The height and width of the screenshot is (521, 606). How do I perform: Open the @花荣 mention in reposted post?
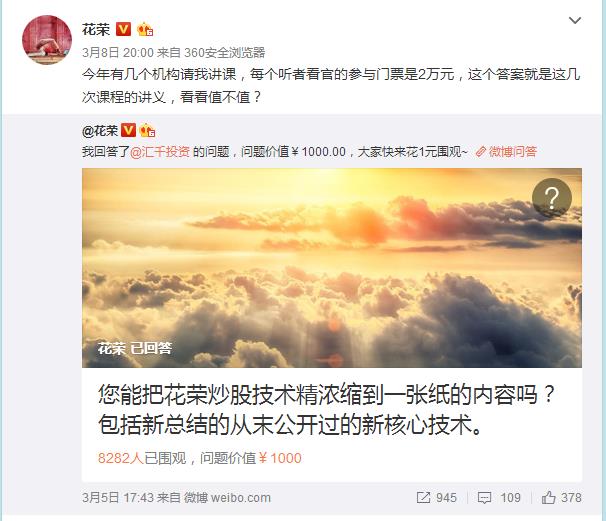point(100,131)
